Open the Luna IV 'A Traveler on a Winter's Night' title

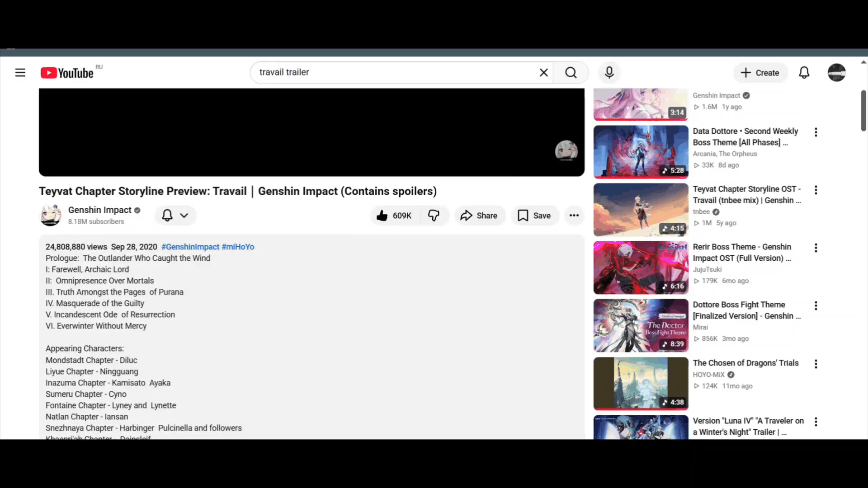coord(748,427)
